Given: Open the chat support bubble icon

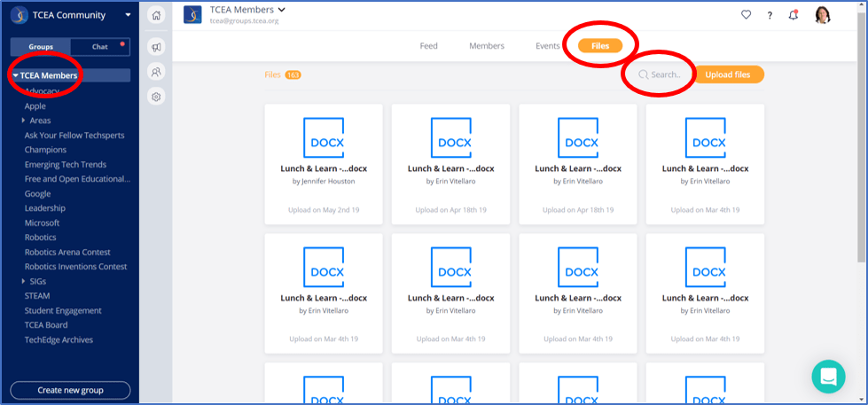Looking at the screenshot, I should click(828, 377).
